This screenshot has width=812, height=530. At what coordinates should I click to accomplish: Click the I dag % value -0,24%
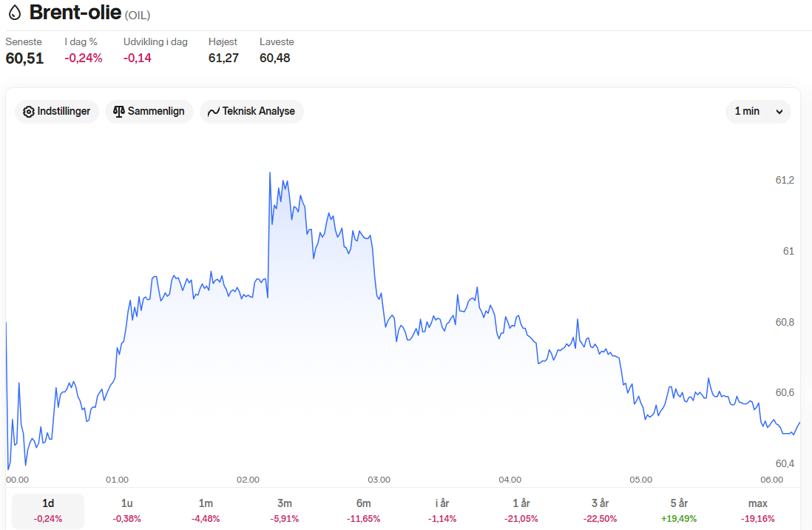84,58
